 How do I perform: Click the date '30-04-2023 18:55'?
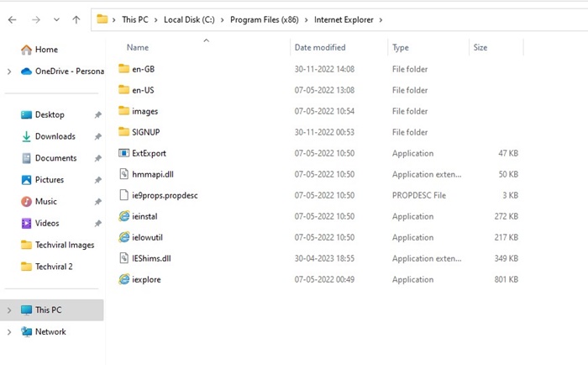tap(324, 258)
